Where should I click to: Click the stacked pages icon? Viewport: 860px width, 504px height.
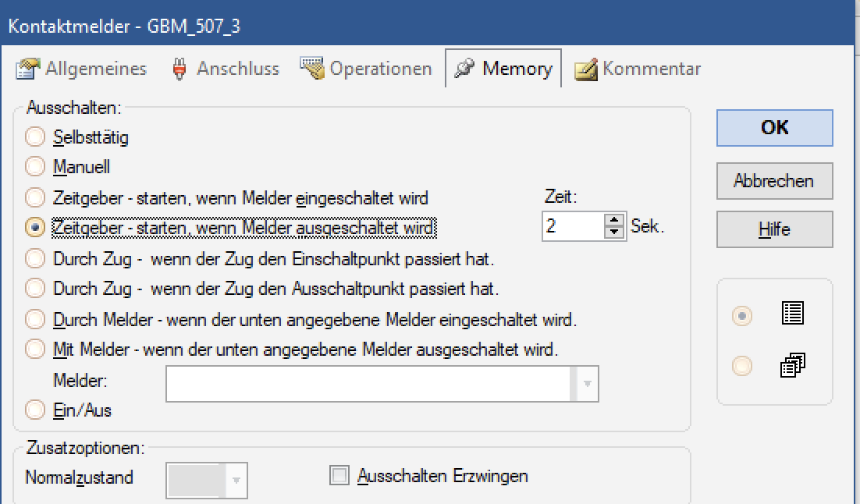click(792, 365)
